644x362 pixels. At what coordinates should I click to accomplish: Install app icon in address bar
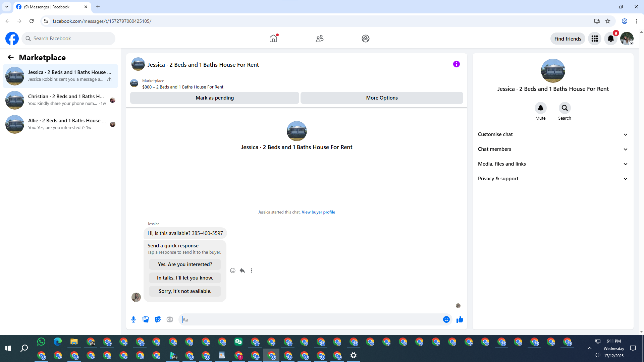[x=597, y=21]
